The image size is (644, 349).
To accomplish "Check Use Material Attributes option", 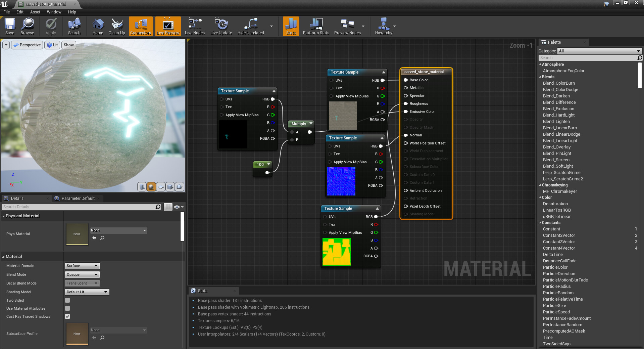I will coord(67,308).
